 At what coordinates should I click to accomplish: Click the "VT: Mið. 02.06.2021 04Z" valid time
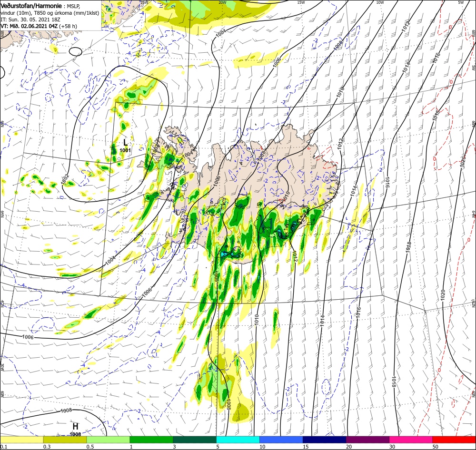[29, 26]
